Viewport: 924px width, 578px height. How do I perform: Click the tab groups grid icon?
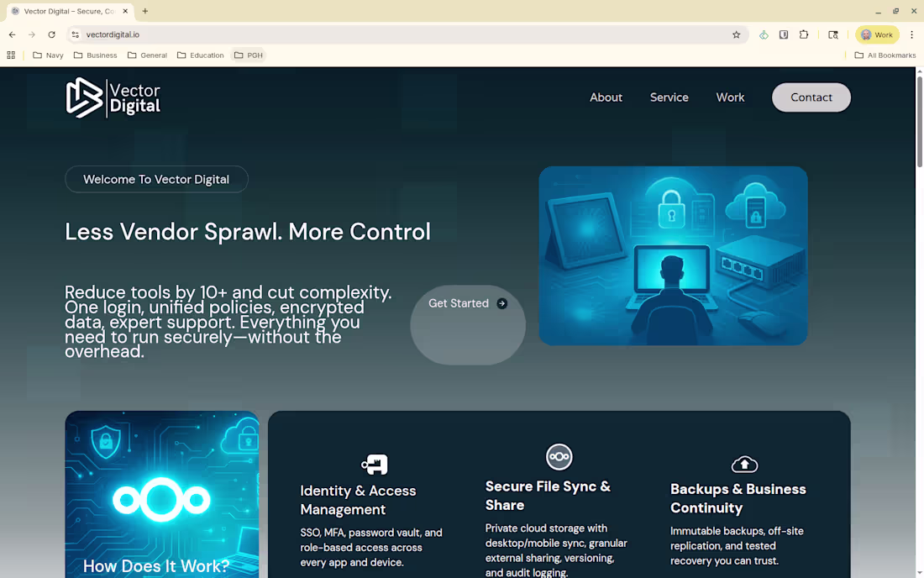[11, 55]
